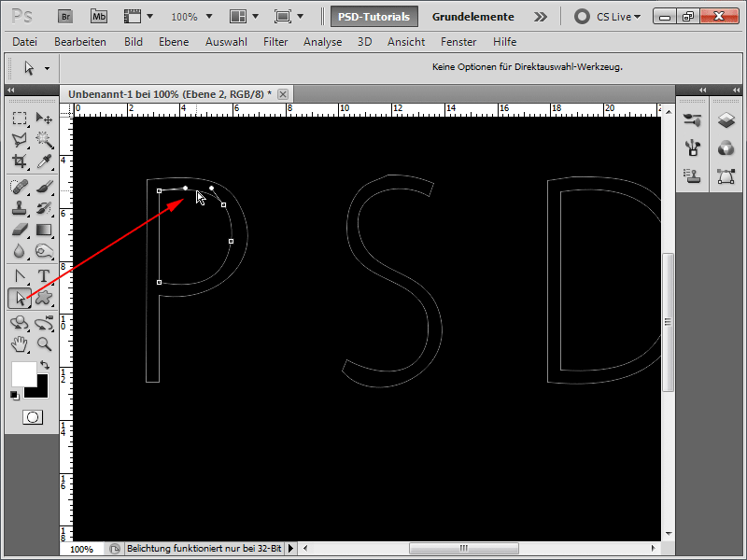The image size is (747, 560).
Task: Select the Eyedropper tool
Action: (x=44, y=161)
